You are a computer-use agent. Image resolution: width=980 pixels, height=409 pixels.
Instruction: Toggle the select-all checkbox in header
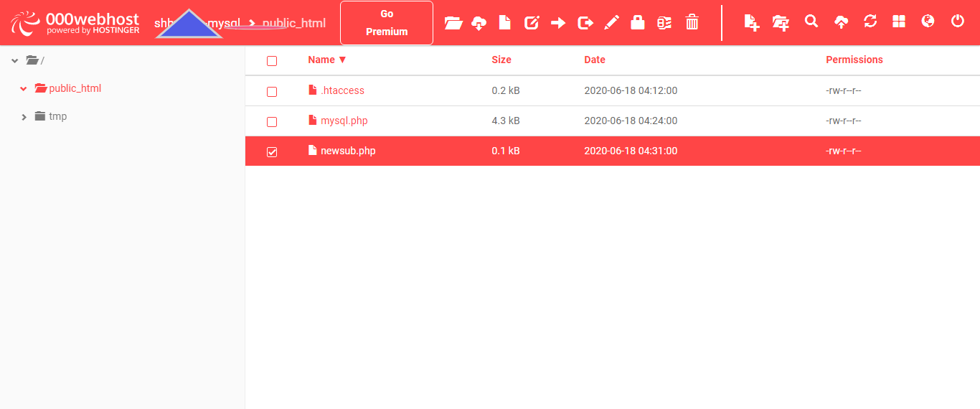272,61
